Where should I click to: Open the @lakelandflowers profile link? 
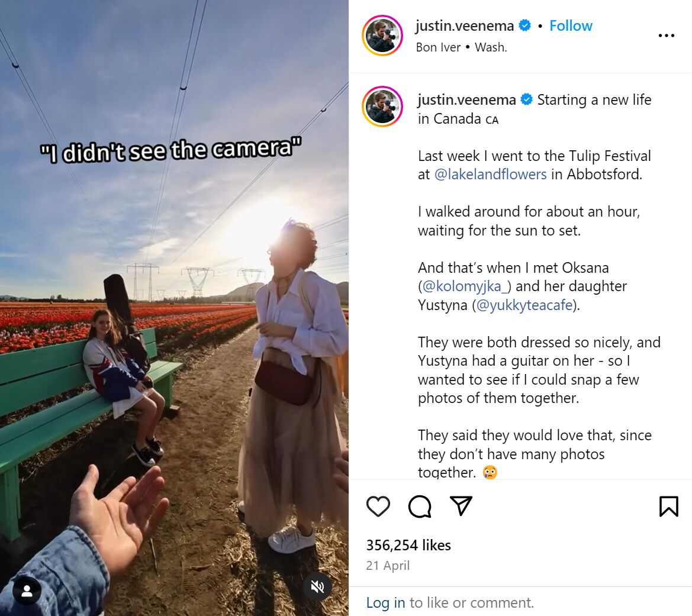[490, 175]
